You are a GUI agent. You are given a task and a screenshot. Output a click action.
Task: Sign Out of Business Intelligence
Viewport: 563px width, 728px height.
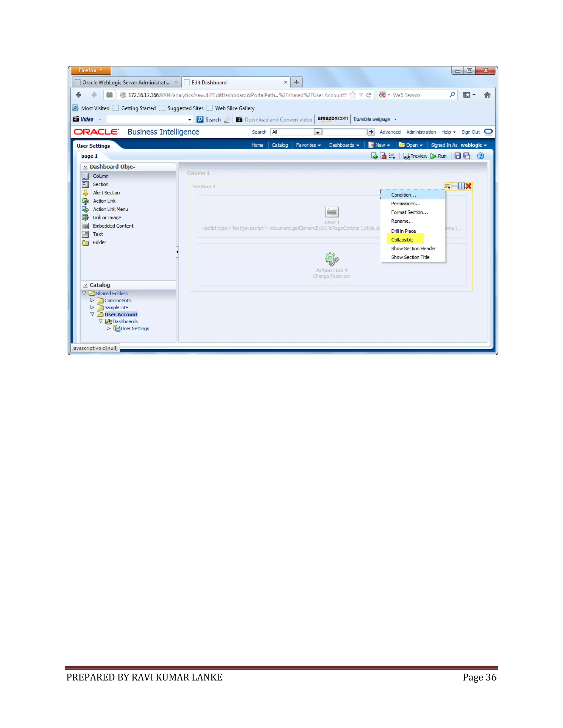[x=471, y=132]
